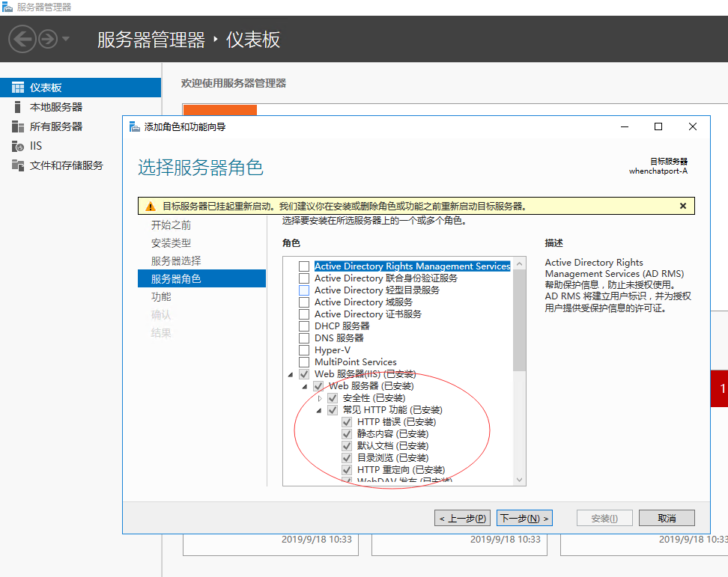The height and width of the screenshot is (577, 728).
Task: Minimize the wizard window
Action: pyautogui.click(x=625, y=126)
